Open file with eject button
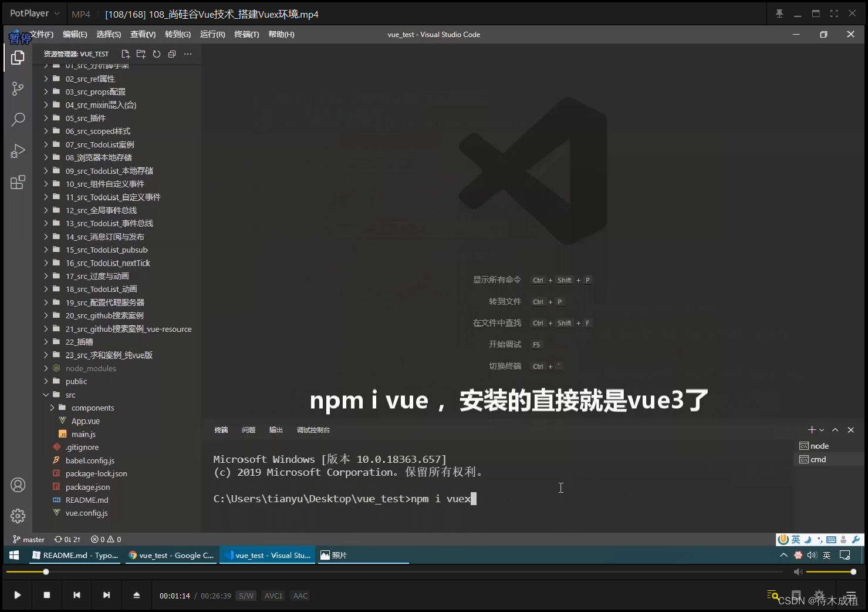 [137, 595]
